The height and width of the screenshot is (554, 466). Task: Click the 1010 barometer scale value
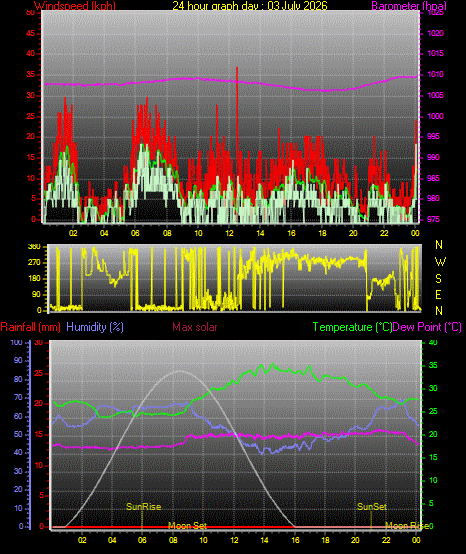point(435,75)
